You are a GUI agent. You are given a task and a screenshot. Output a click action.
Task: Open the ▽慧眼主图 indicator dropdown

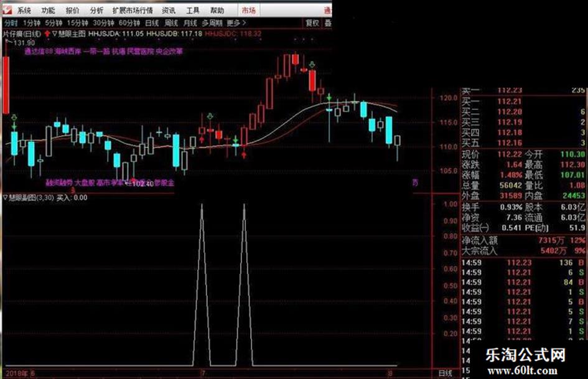[x=68, y=34]
